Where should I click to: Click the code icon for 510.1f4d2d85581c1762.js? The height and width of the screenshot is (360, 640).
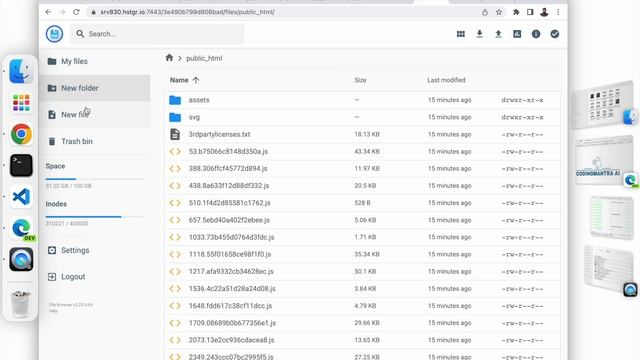click(x=175, y=203)
